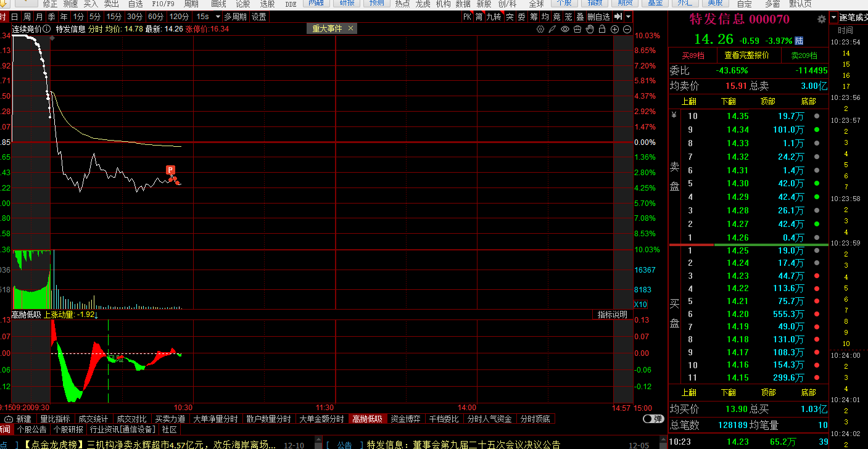The image size is (868, 449).
Task: Select 量比指标 indicator tab
Action: [56, 419]
